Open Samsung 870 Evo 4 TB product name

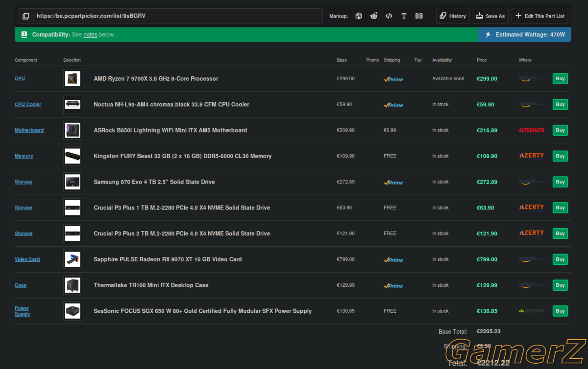[154, 182]
